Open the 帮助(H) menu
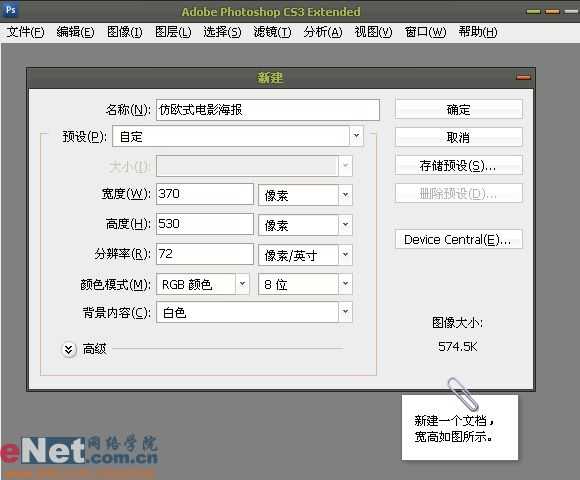This screenshot has width=580, height=480. pos(478,32)
